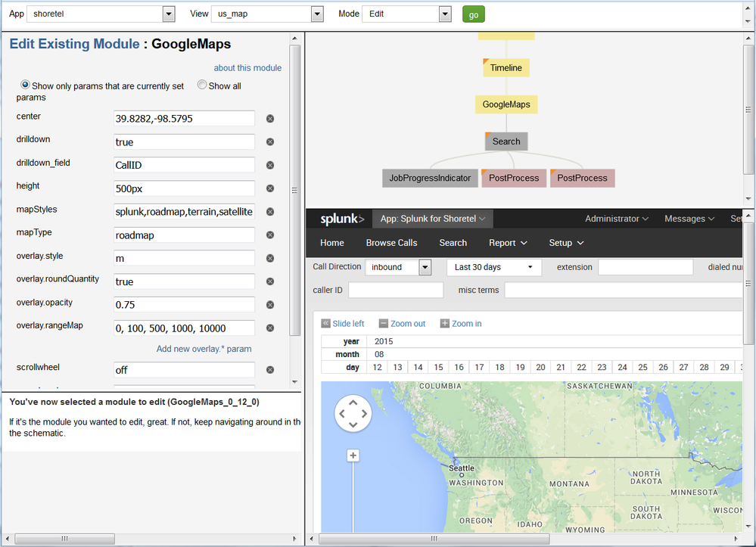Image resolution: width=756 pixels, height=547 pixels.
Task: Open the Setup nav menu
Action: coord(566,243)
